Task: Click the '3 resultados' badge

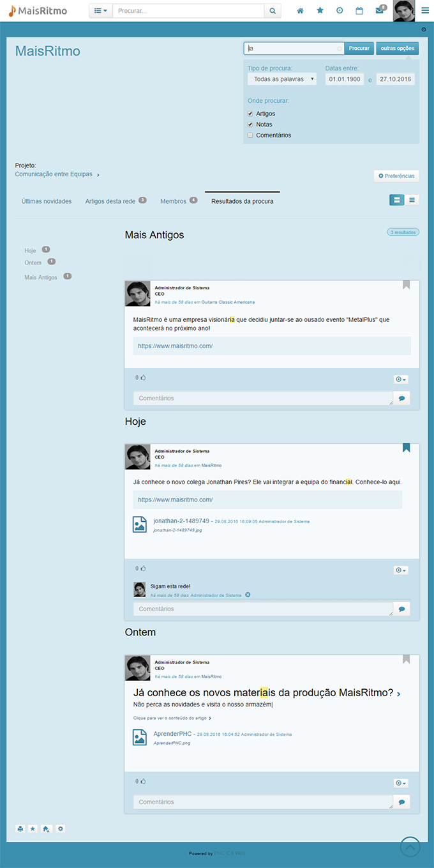Action: [403, 232]
